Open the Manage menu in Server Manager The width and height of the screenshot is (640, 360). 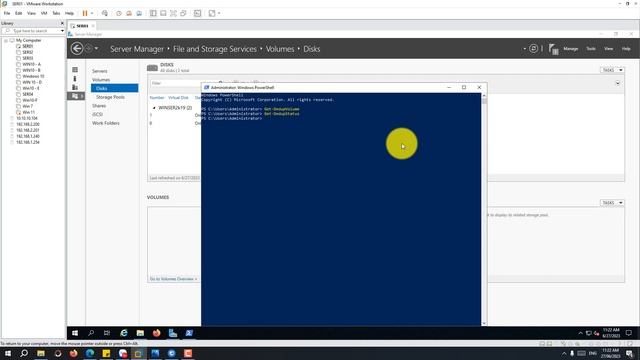(x=571, y=49)
